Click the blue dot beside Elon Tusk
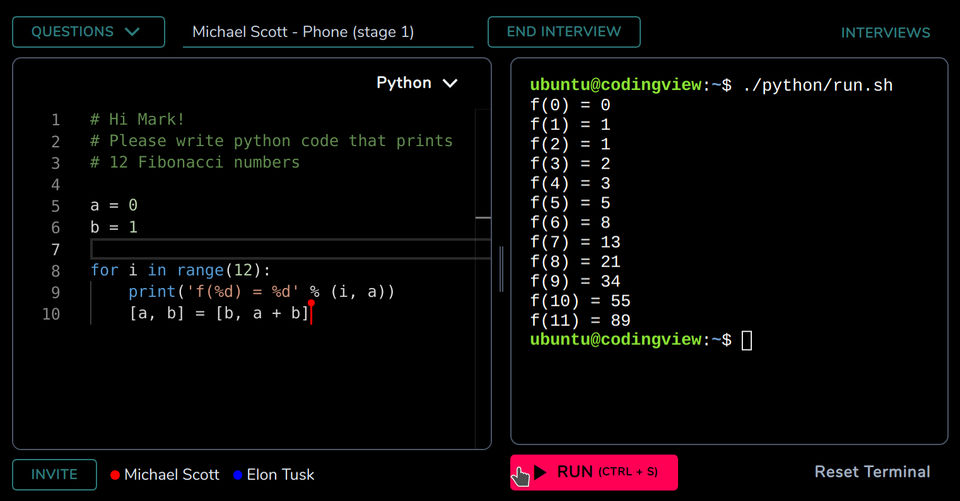 point(238,475)
